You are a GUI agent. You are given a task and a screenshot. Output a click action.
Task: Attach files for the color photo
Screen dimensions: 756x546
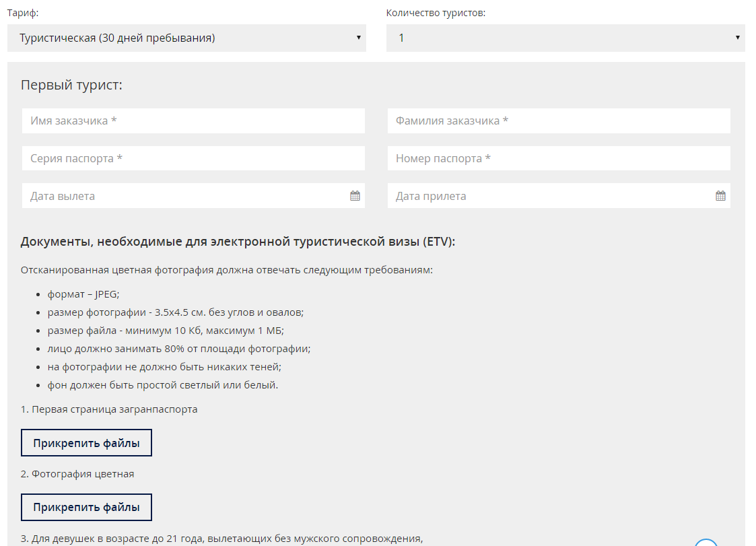pos(86,508)
